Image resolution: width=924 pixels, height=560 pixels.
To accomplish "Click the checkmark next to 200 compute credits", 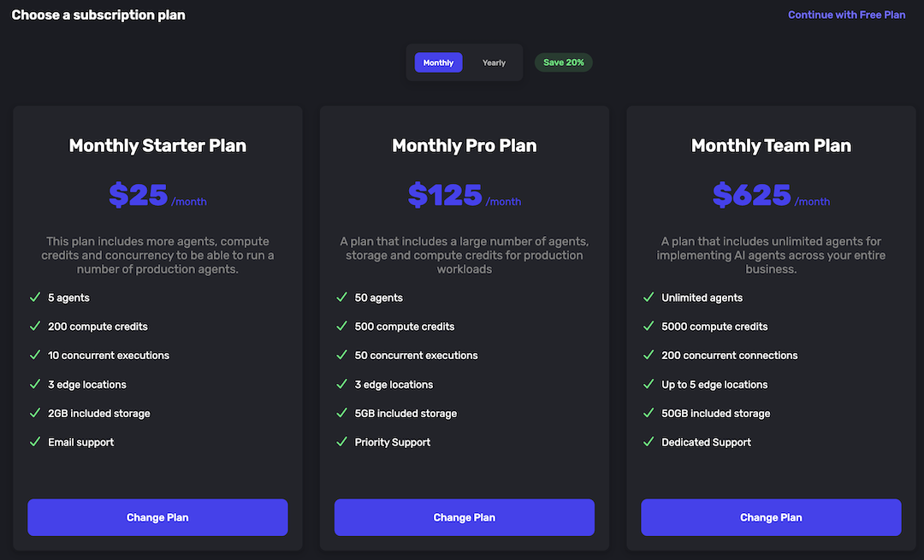I will [x=35, y=327].
